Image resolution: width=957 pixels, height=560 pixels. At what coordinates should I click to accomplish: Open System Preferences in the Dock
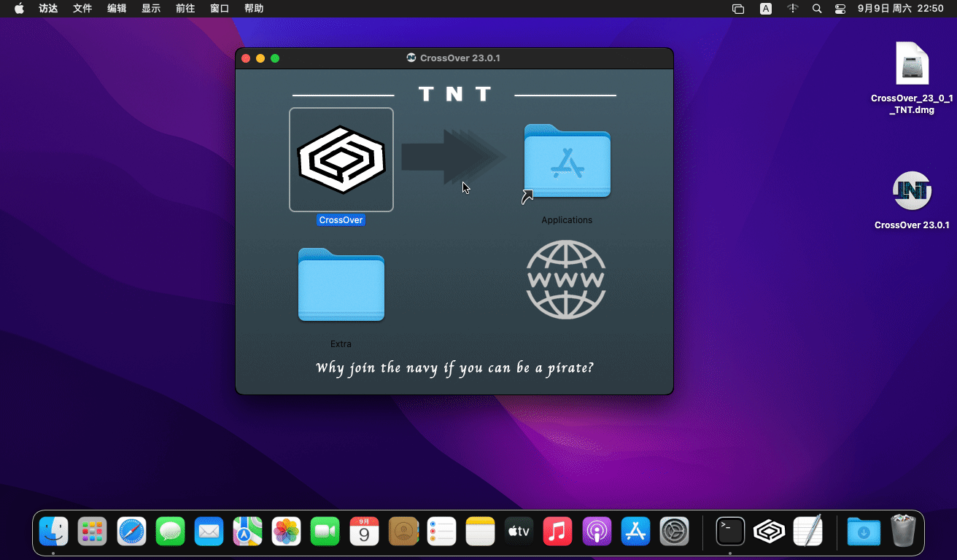(674, 532)
